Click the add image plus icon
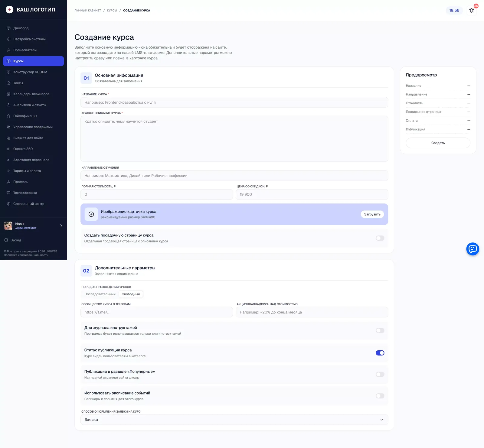484x448 pixels. [x=91, y=214]
